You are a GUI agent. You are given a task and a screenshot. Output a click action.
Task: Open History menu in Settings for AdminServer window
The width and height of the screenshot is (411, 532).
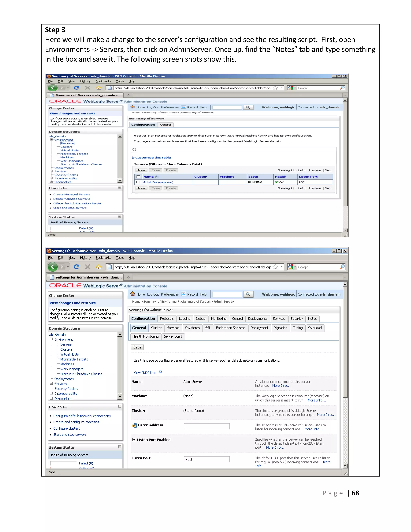click(x=85, y=258)
